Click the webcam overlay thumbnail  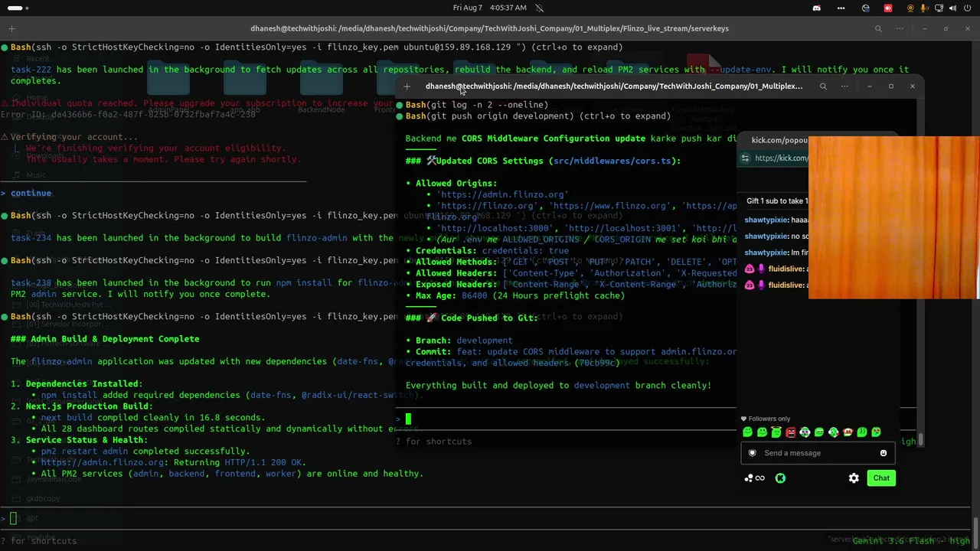(x=893, y=217)
